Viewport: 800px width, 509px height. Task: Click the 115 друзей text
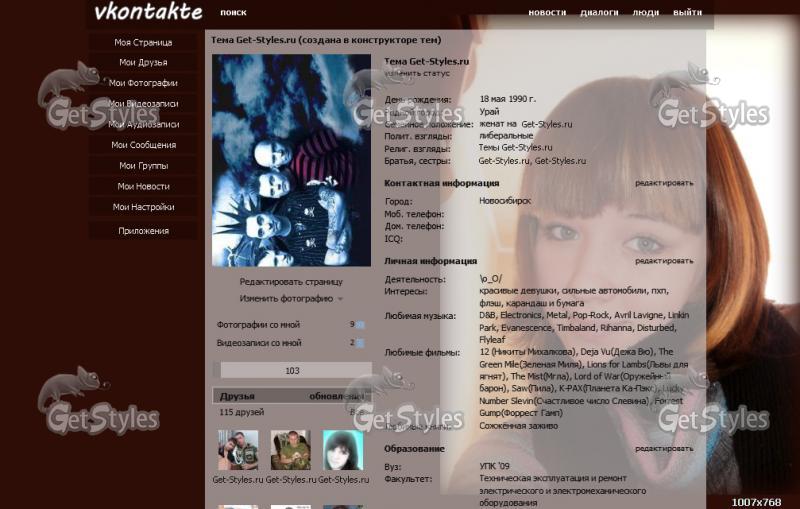point(242,412)
